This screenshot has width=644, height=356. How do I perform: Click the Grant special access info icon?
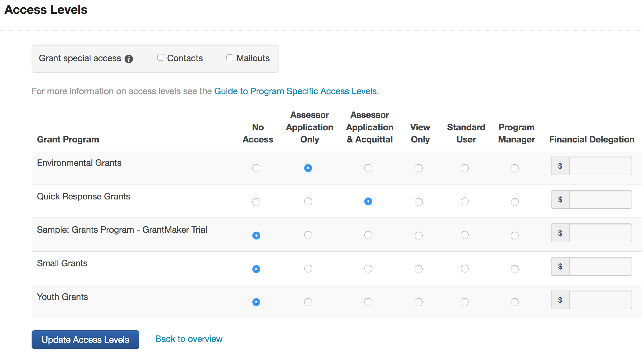tap(129, 59)
